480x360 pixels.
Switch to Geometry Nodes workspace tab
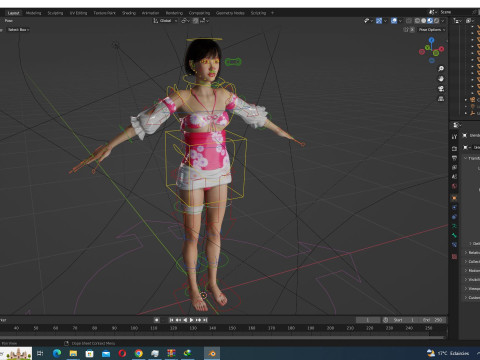coord(230,13)
